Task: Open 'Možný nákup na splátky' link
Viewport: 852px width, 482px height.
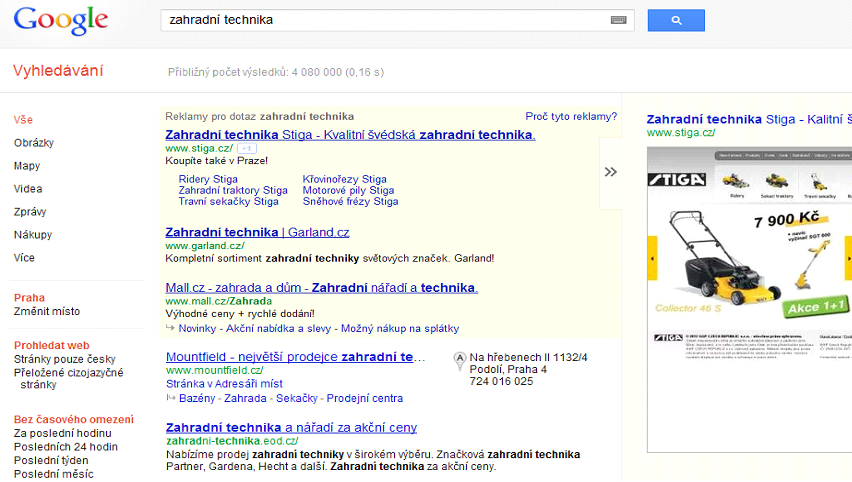Action: [400, 328]
